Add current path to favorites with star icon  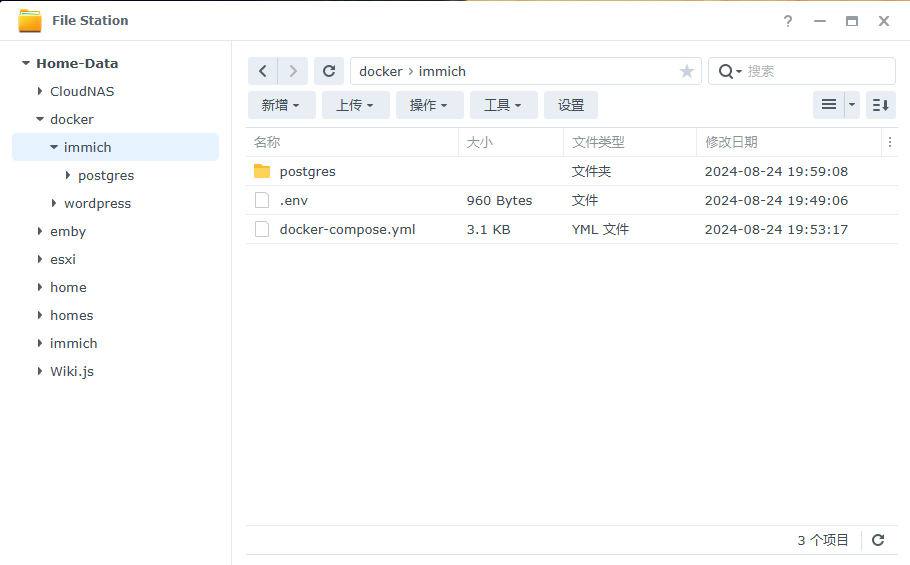pos(686,71)
